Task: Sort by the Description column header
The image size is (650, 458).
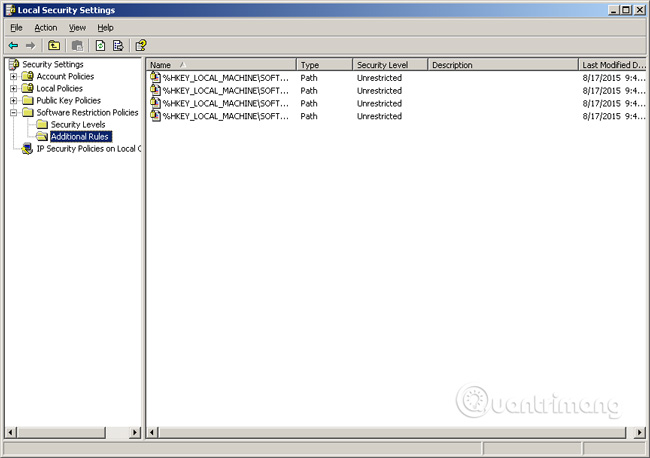Action: pos(503,65)
